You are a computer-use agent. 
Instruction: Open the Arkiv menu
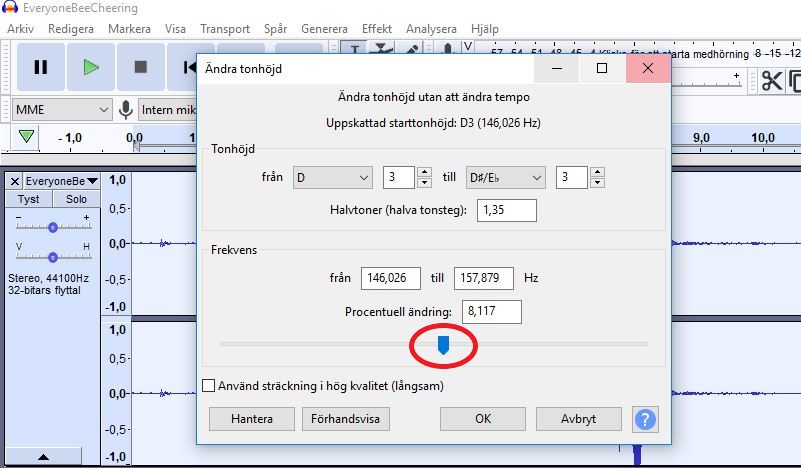point(20,29)
